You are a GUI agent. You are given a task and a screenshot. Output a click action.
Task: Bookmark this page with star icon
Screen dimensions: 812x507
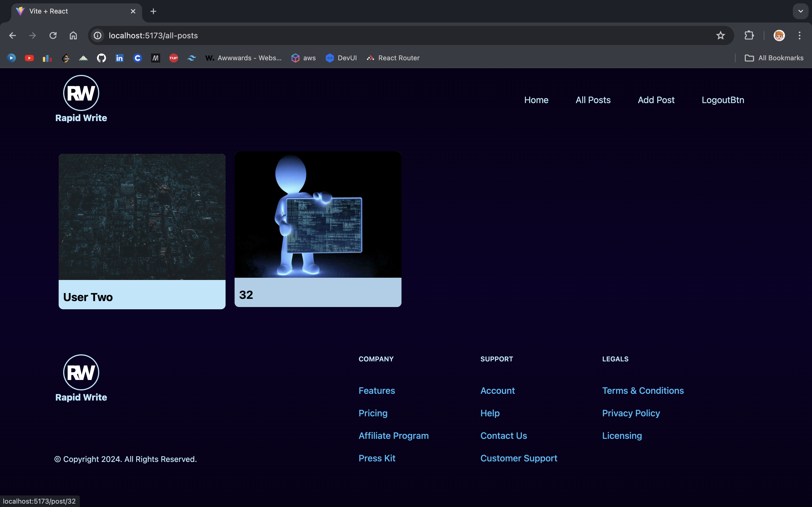click(720, 35)
